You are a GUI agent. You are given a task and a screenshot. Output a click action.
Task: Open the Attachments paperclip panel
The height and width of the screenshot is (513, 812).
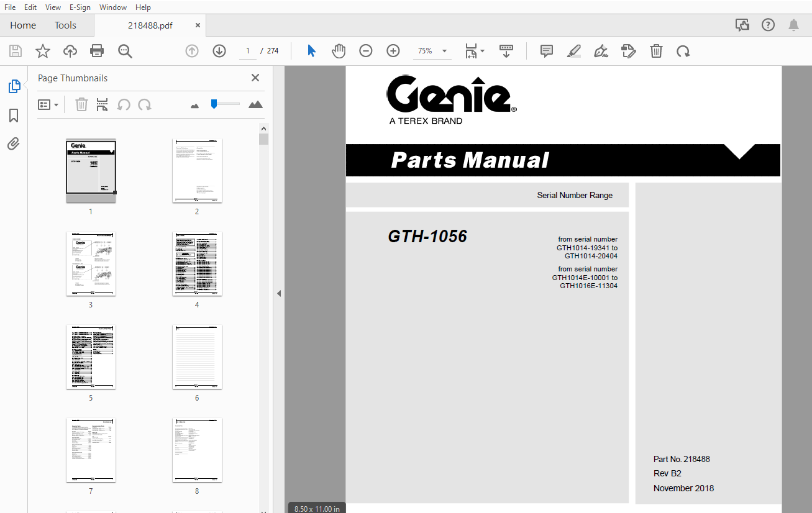[14, 144]
